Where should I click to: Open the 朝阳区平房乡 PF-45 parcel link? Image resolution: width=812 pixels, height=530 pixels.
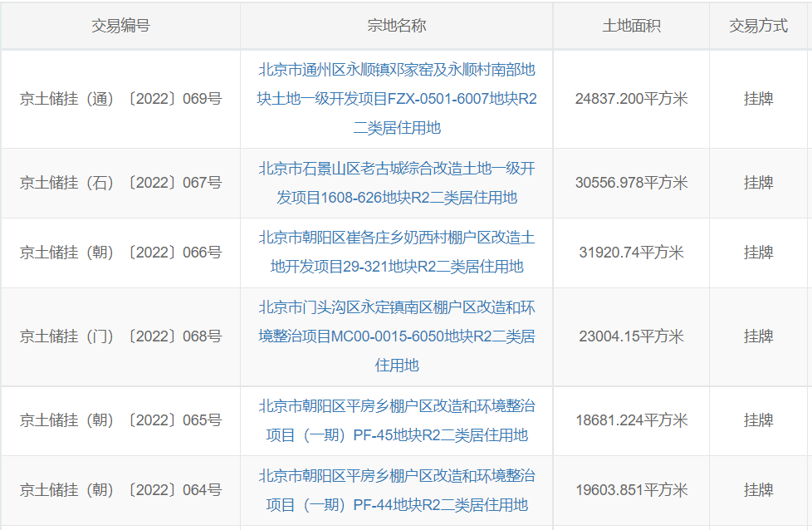pos(397,420)
